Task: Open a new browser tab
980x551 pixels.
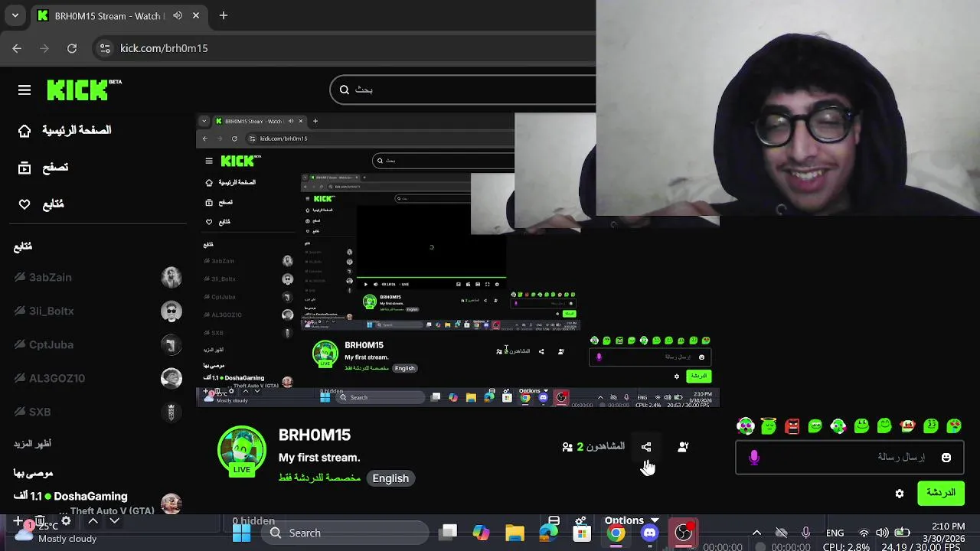Action: (x=224, y=15)
